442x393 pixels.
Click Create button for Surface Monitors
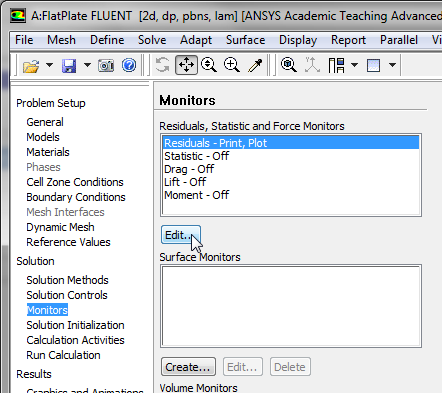click(x=188, y=367)
